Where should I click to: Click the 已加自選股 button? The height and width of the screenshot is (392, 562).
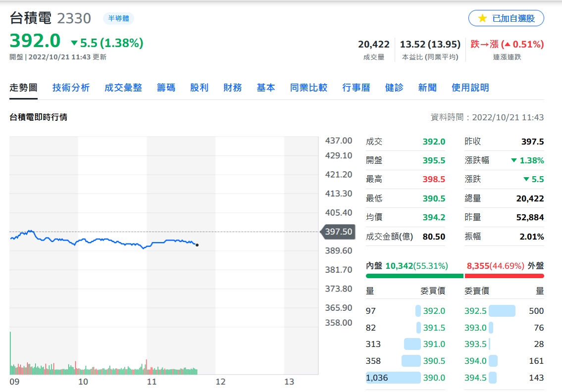pos(506,18)
